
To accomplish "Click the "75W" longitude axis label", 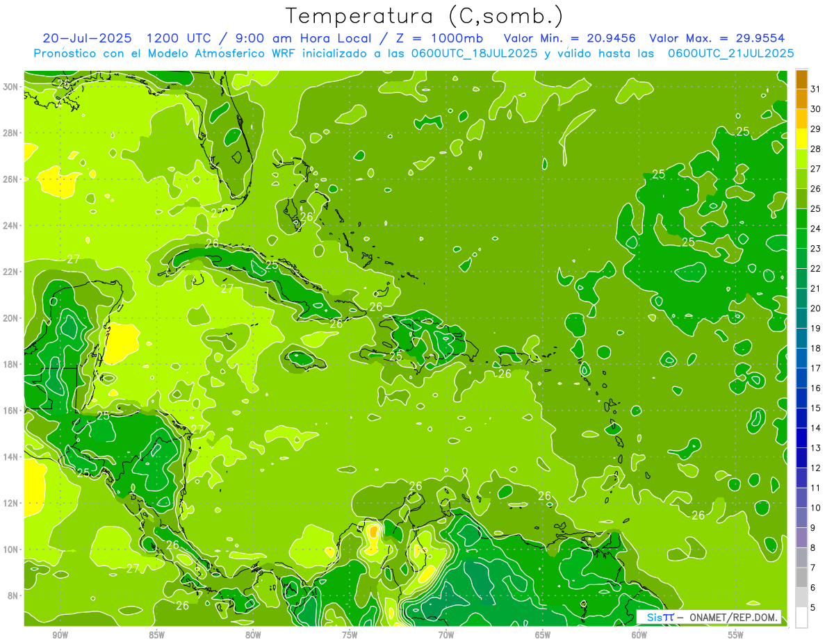I will (x=350, y=635).
